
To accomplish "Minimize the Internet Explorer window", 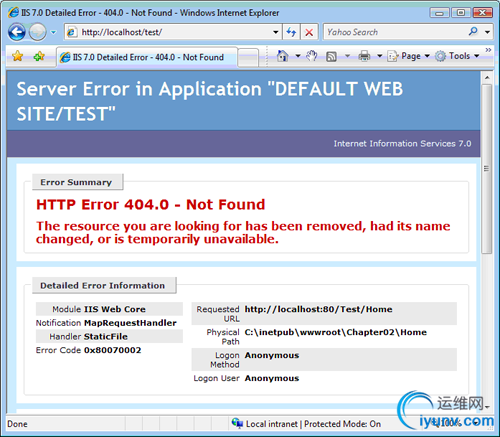I will [x=439, y=13].
